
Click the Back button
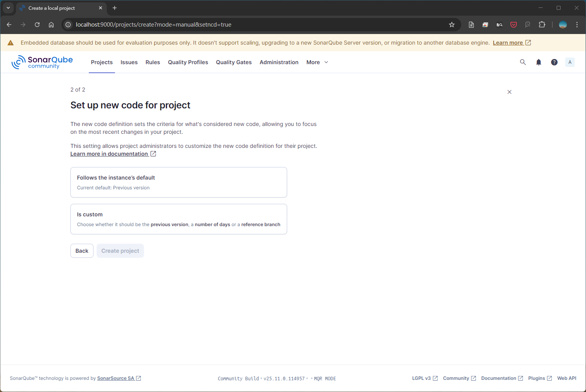click(82, 251)
